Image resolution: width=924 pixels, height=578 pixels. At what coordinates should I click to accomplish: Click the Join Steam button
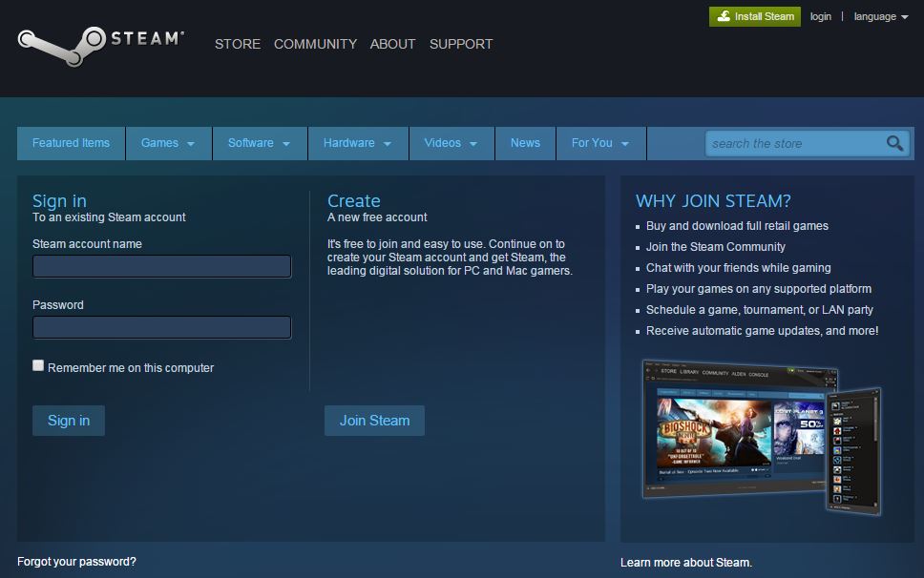point(374,421)
